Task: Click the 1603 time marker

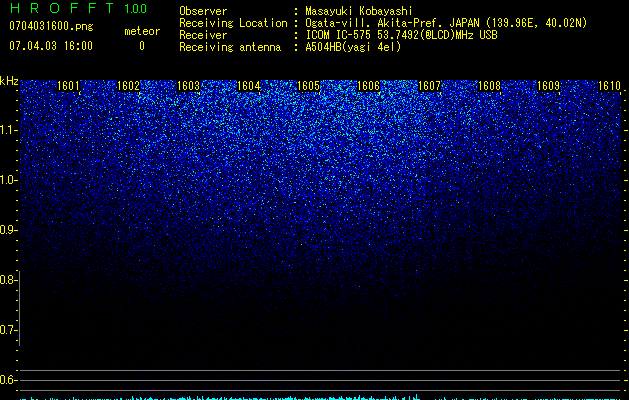Action: tap(189, 86)
